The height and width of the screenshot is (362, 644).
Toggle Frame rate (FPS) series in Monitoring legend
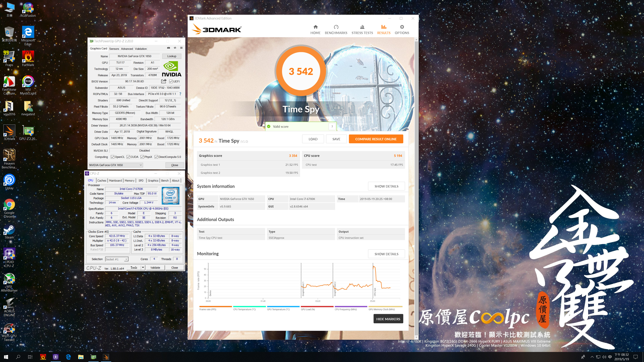coord(216,308)
